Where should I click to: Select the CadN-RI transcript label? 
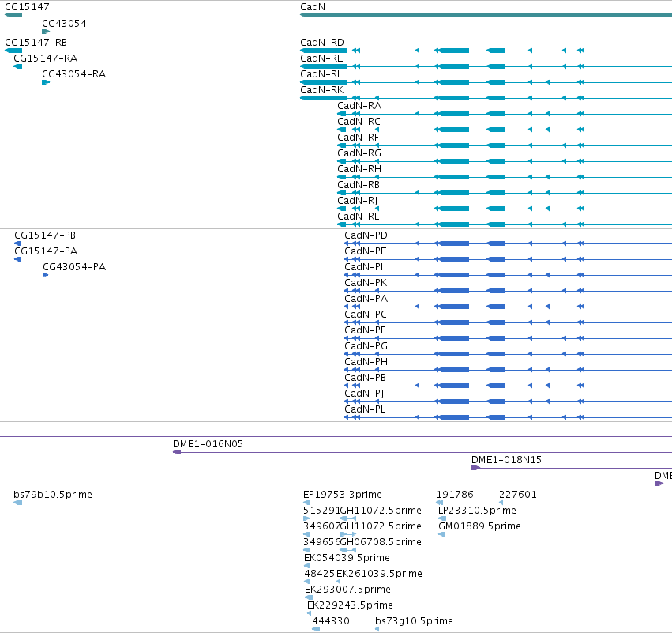[320, 74]
